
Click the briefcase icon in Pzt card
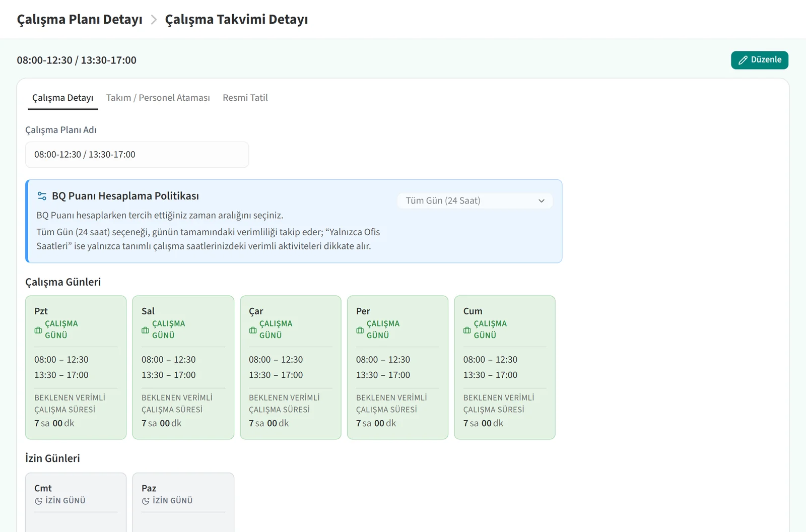tap(38, 330)
